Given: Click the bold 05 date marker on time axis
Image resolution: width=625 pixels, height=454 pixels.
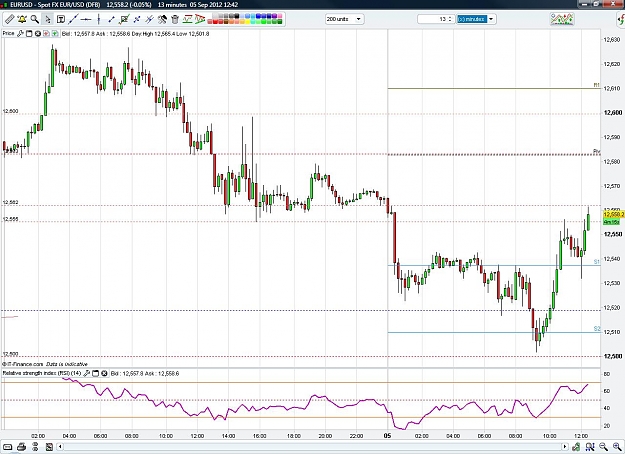Looking at the screenshot, I should (x=387, y=436).
